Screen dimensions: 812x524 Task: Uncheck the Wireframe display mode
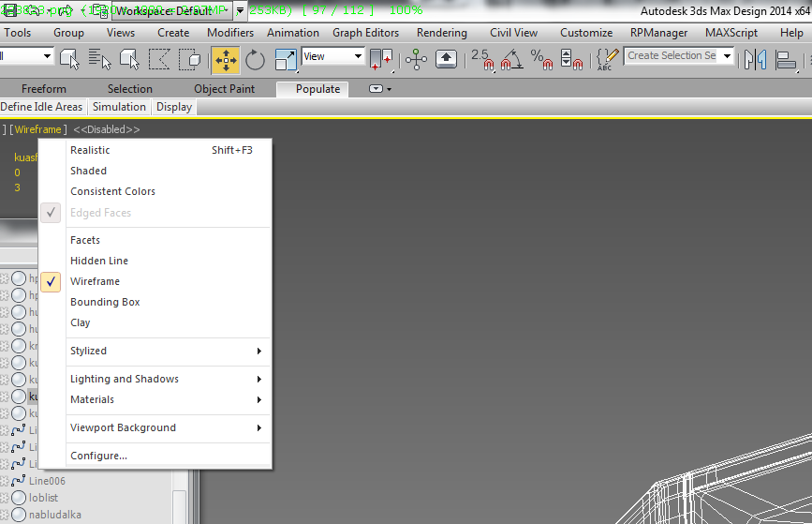[95, 281]
